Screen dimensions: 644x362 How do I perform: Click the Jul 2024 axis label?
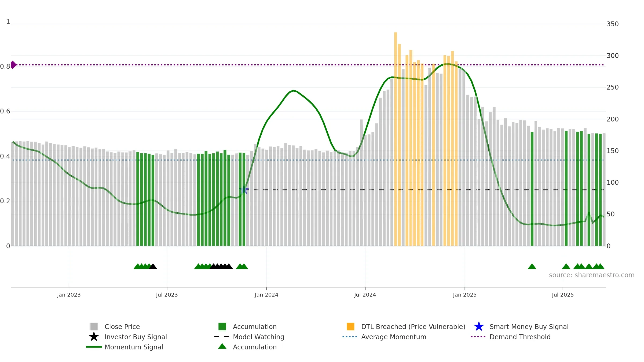[x=365, y=295]
